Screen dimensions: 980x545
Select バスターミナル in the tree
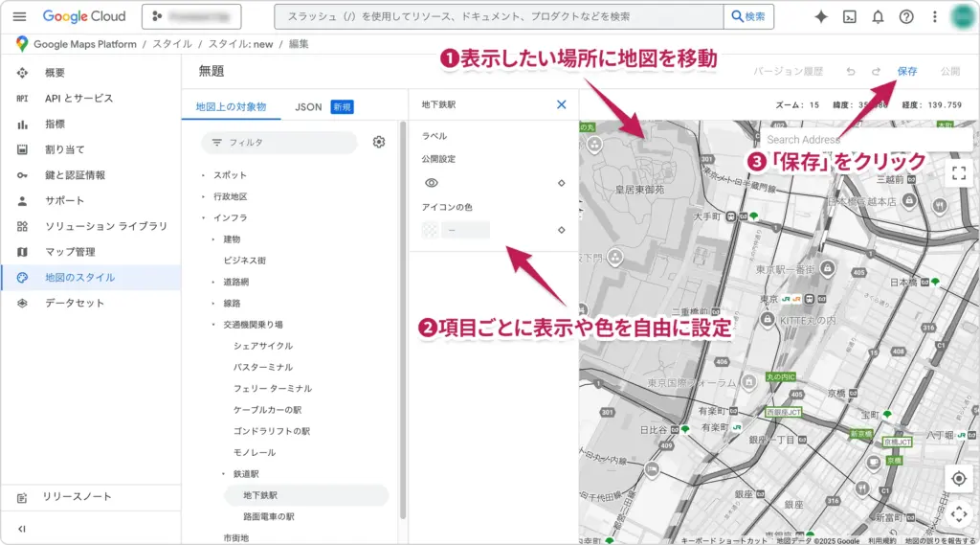click(x=263, y=367)
